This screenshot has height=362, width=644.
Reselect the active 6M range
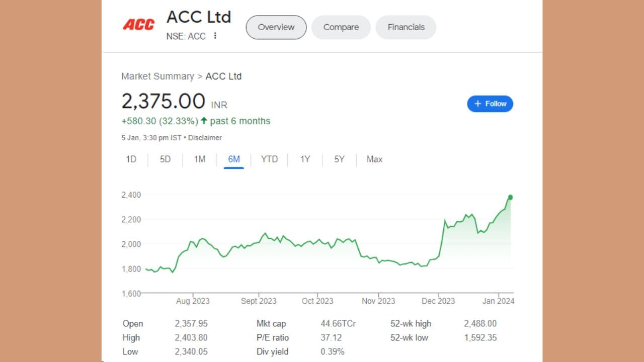pyautogui.click(x=233, y=159)
